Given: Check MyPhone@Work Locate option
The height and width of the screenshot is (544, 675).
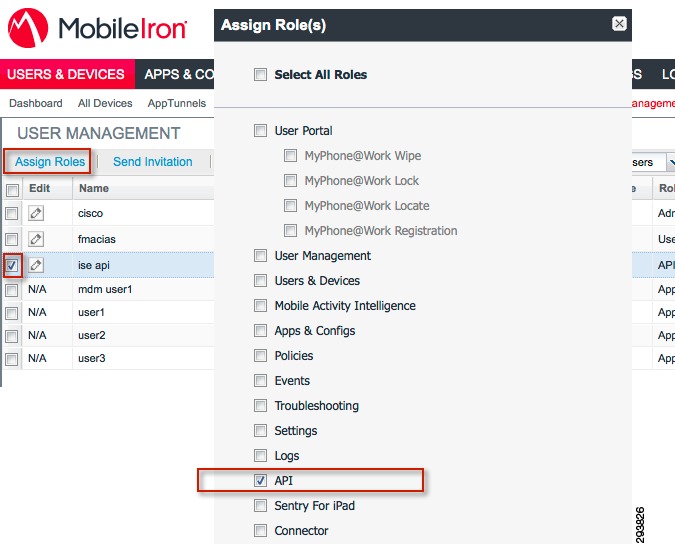Looking at the screenshot, I should (291, 205).
